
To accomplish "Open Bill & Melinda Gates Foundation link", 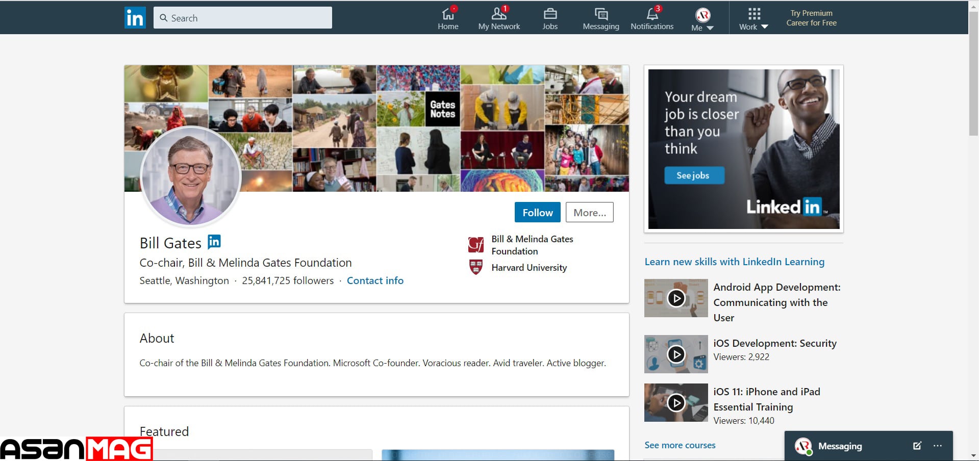I will 532,245.
